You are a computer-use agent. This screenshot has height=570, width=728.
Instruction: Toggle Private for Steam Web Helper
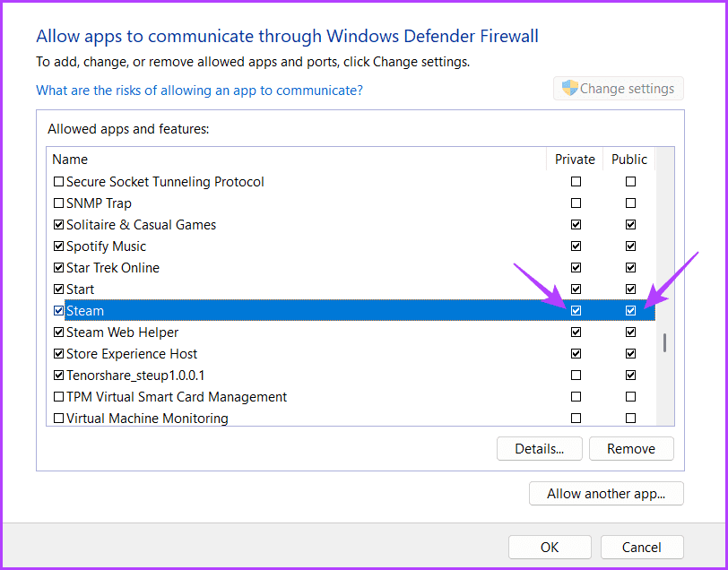576,332
